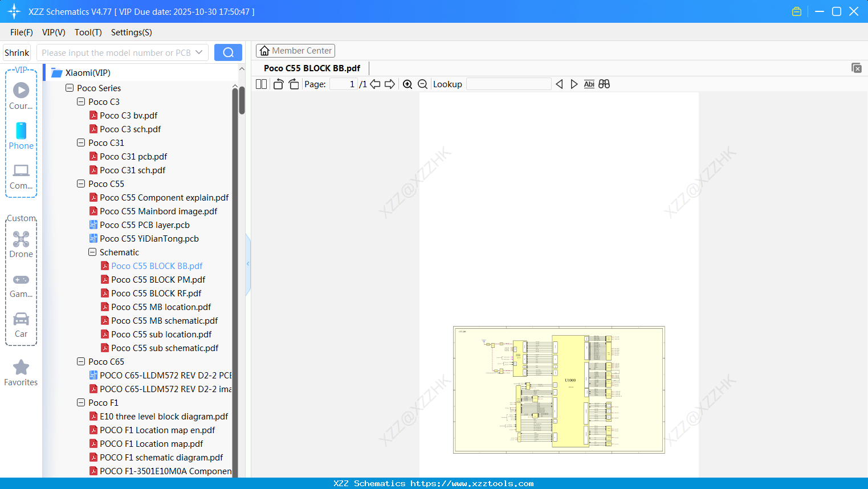Open the Game console category
Screen dimensions: 868x489
point(21,285)
